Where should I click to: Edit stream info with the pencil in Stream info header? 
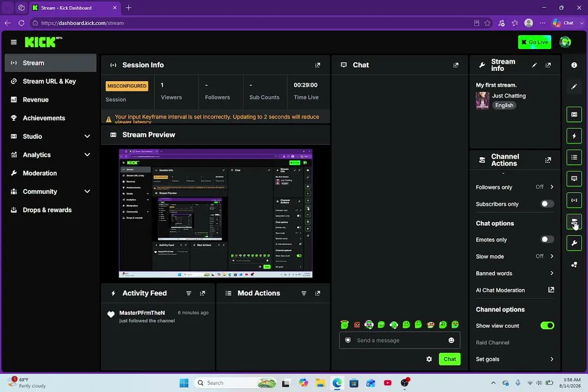click(534, 65)
